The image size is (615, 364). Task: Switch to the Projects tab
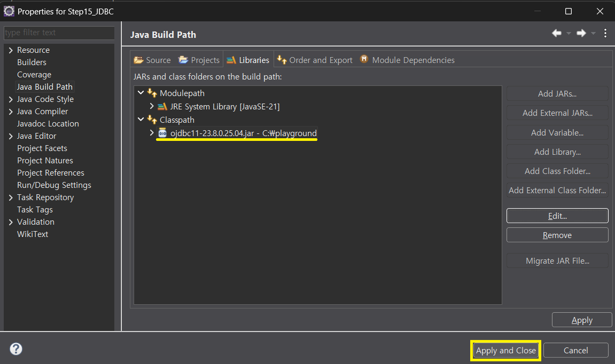tap(199, 60)
